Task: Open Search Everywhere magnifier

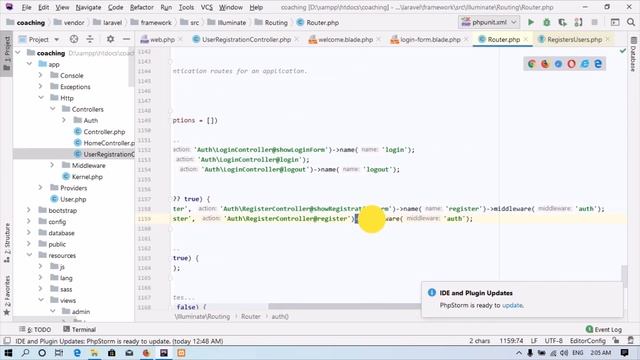Action: pyautogui.click(x=631, y=22)
